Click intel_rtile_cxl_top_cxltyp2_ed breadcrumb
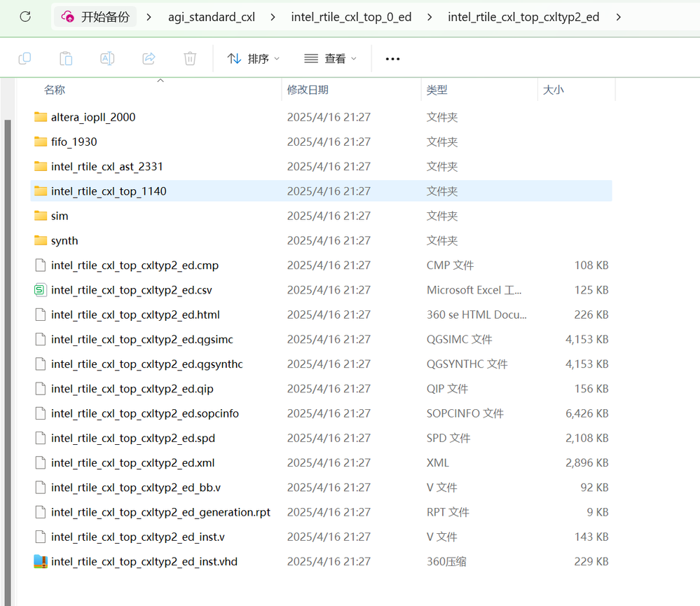The width and height of the screenshot is (700, 606). click(x=523, y=17)
